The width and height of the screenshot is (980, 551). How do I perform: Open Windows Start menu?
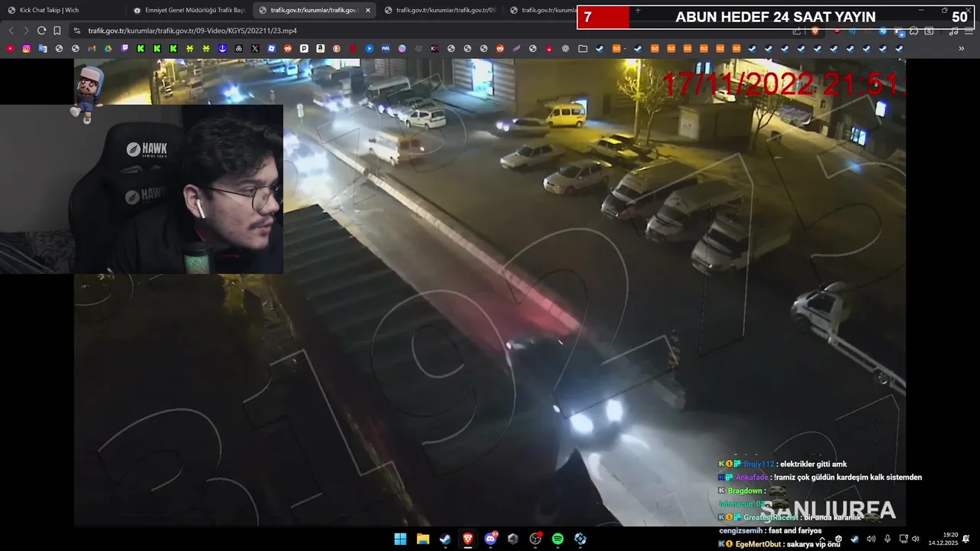point(400,539)
